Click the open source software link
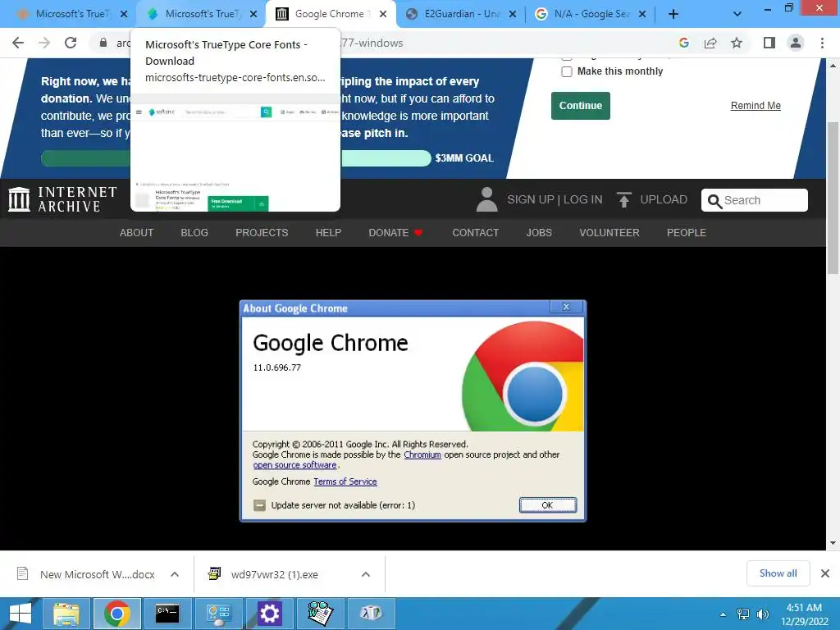The image size is (840, 630). pos(294,465)
